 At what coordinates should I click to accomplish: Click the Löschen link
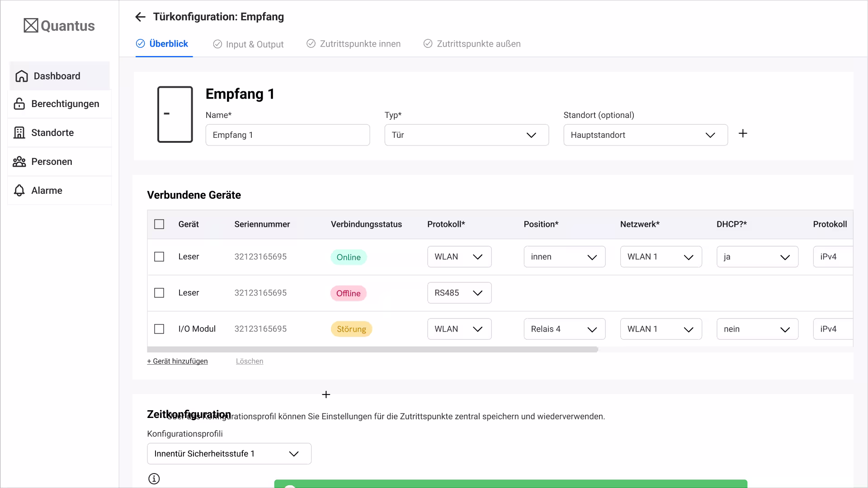click(250, 361)
